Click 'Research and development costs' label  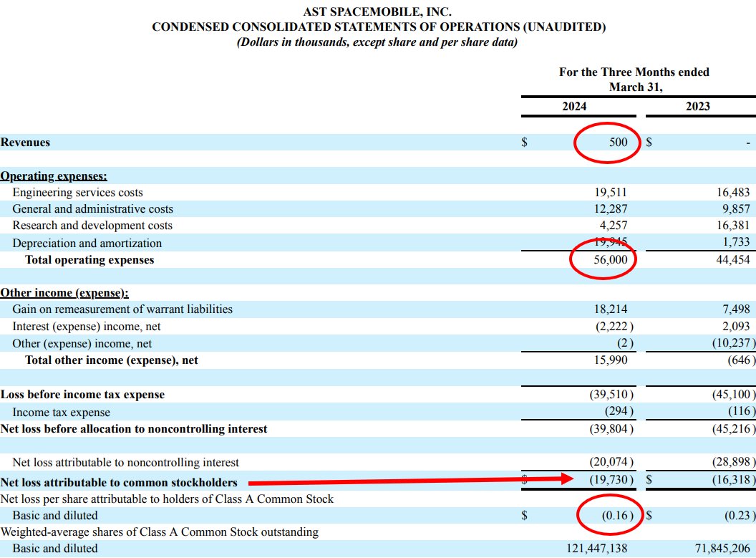(x=92, y=225)
